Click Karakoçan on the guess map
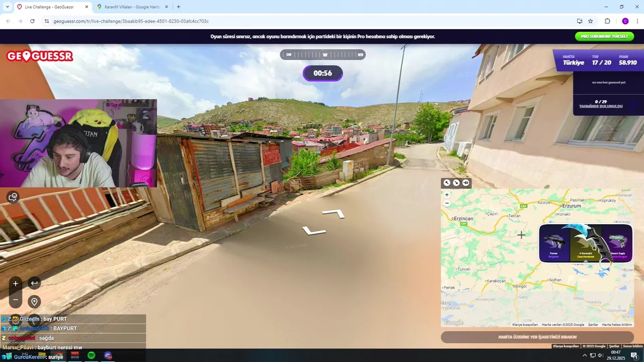The width and height of the screenshot is (644, 362). coord(496,281)
